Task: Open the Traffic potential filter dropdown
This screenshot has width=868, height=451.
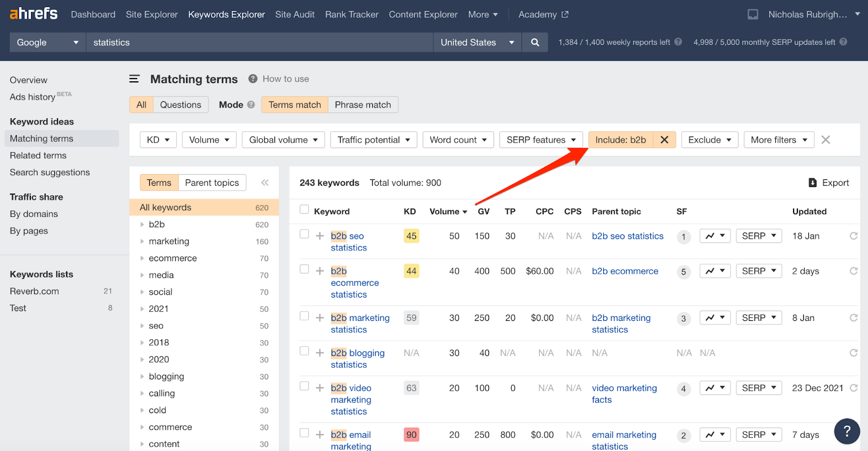Action: coord(374,140)
